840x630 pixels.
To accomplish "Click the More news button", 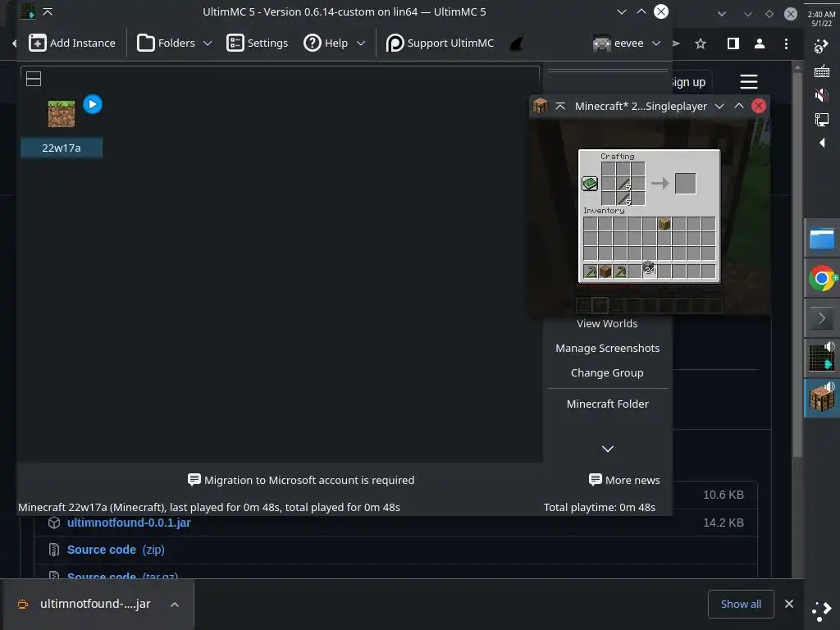I will [x=624, y=480].
